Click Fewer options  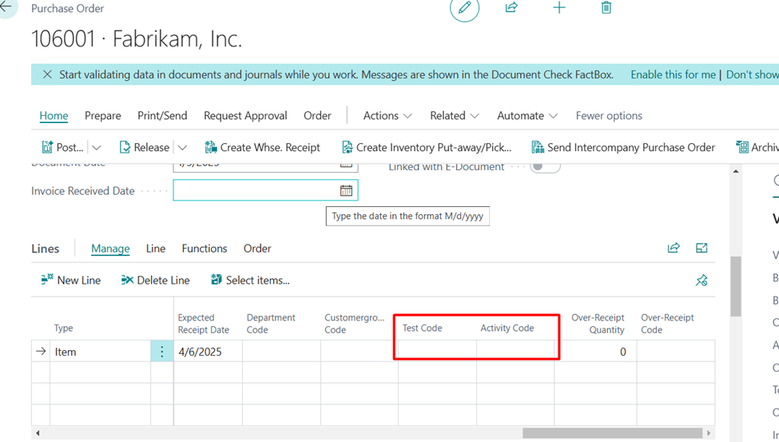[x=609, y=116]
